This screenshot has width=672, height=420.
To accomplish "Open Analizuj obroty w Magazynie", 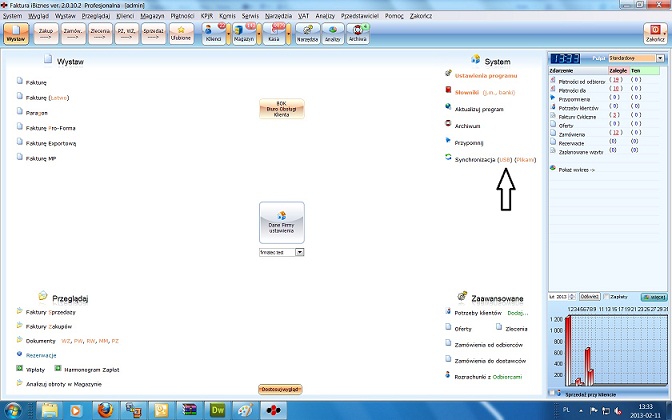I will [x=63, y=384].
